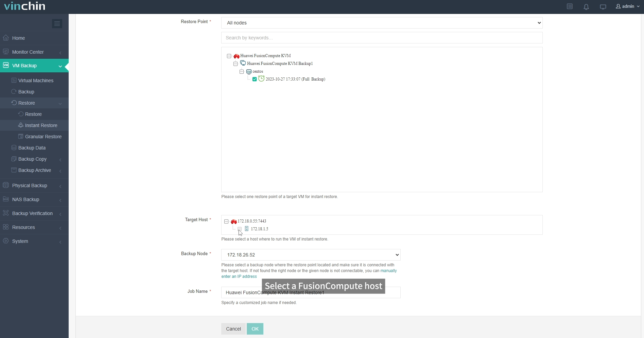Open the notifications bell icon

coord(586,7)
